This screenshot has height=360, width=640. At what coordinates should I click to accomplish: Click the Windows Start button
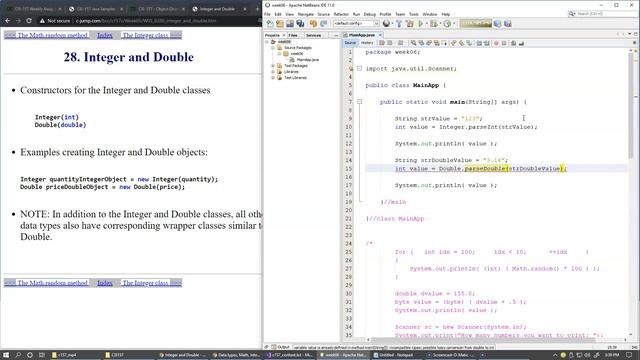(x=6, y=355)
